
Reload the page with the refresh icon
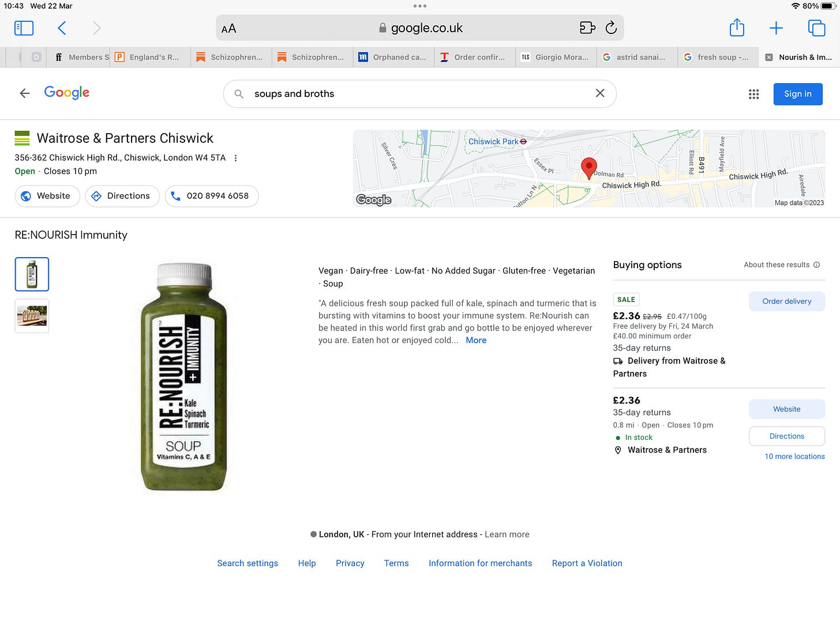[x=611, y=28]
